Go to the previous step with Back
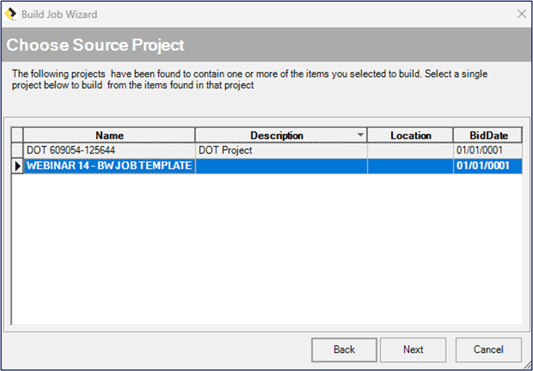The height and width of the screenshot is (371, 533). pos(344,350)
